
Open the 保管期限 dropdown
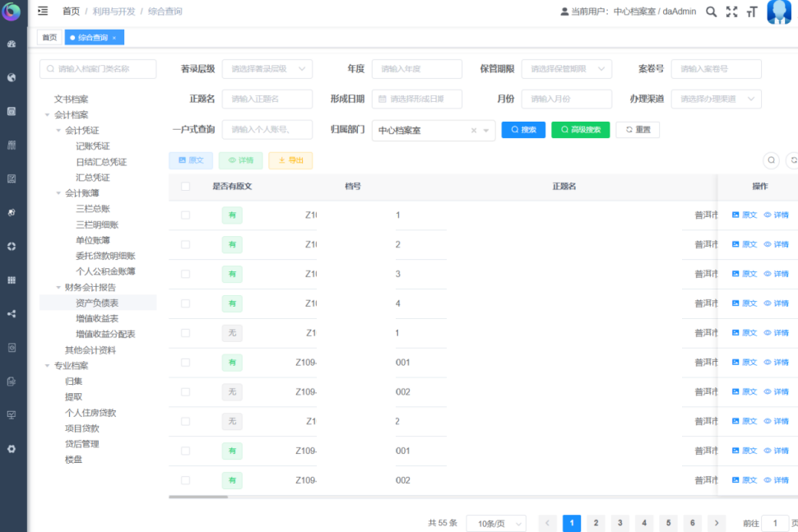pyautogui.click(x=567, y=70)
